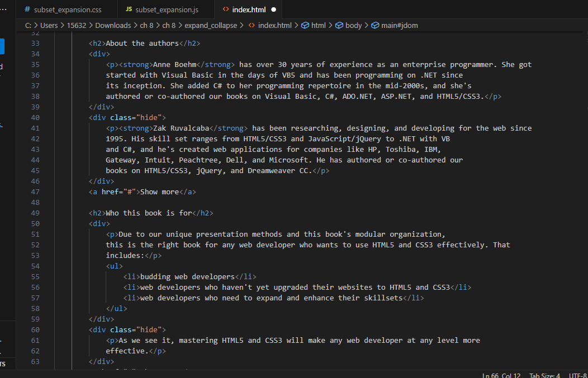
Task: Click the index.html file icon in the breadcrumb
Action: point(252,25)
